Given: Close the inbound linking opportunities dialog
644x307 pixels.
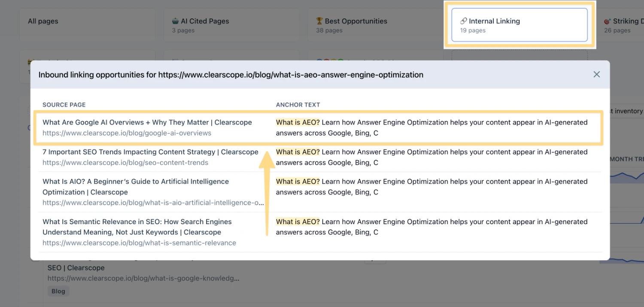Looking at the screenshot, I should point(596,74).
